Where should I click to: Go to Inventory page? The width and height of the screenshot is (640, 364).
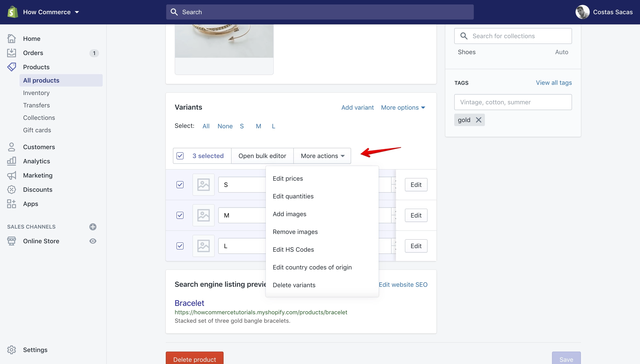(36, 93)
